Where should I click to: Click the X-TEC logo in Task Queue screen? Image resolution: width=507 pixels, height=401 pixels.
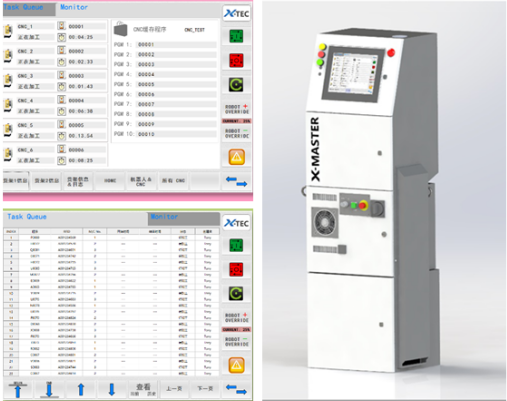[236, 223]
